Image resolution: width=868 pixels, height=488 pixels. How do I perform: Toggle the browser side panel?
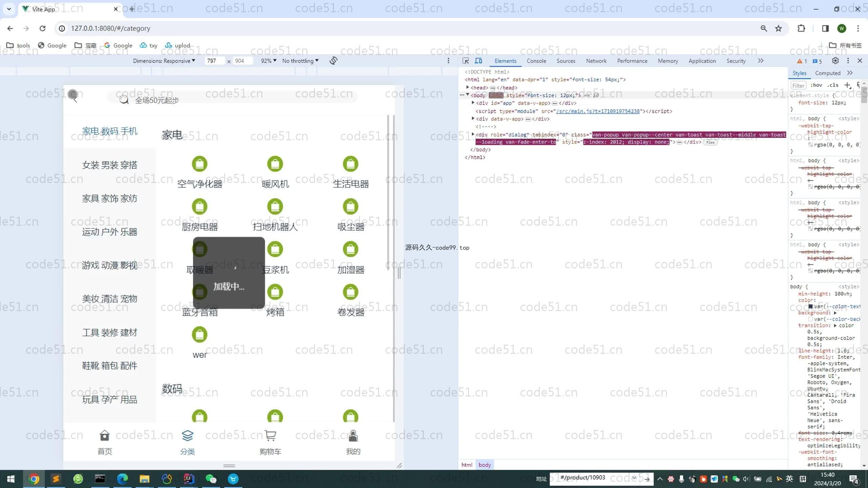(x=825, y=28)
